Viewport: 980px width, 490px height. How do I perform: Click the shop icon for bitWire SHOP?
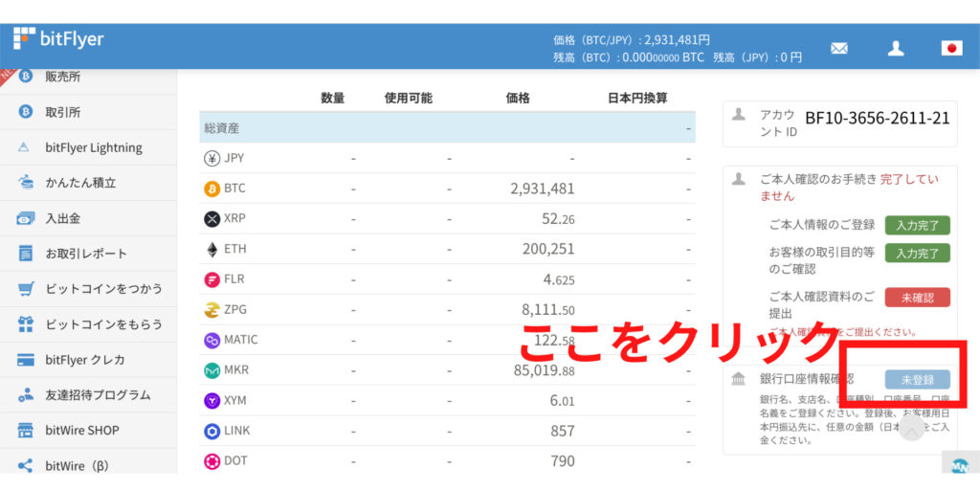[x=26, y=431]
